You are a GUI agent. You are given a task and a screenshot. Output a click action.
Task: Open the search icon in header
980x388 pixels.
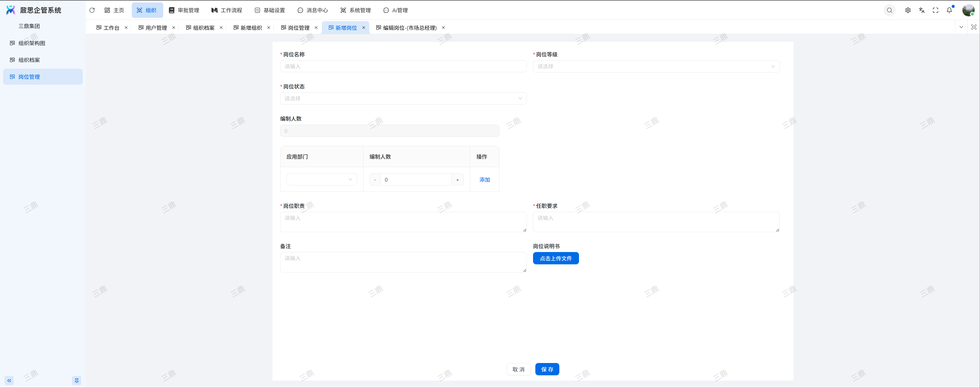coord(889,10)
